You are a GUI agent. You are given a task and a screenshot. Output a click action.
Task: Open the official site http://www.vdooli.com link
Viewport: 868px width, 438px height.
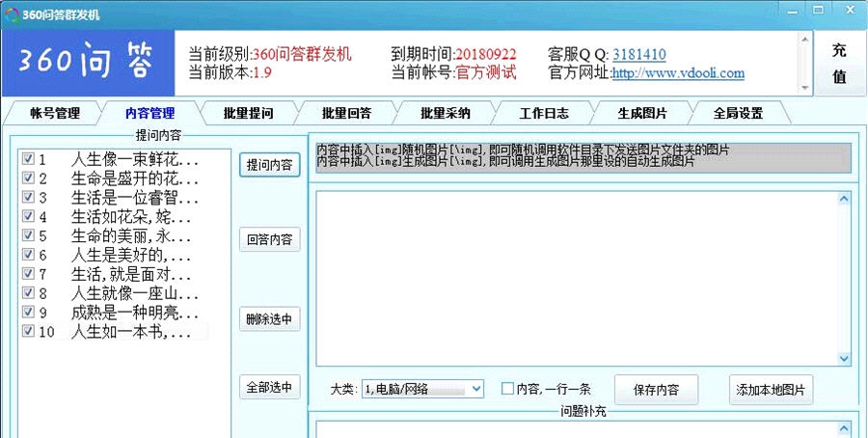[678, 73]
